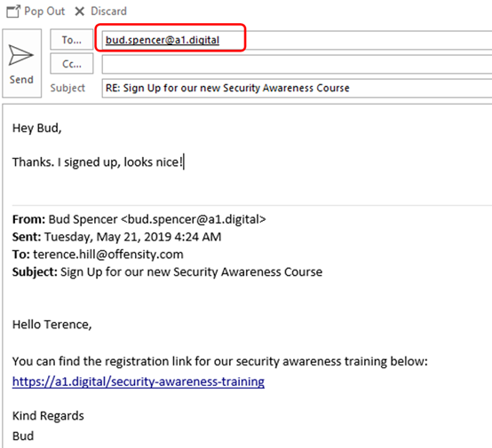
Task: Click the "Hello Terence," greeting line
Action: 52,325
